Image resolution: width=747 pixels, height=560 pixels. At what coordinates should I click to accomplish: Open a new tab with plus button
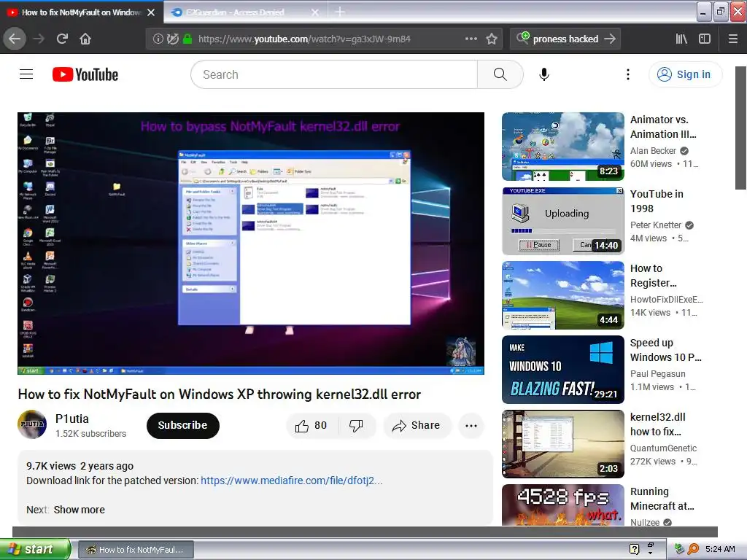[x=340, y=12]
